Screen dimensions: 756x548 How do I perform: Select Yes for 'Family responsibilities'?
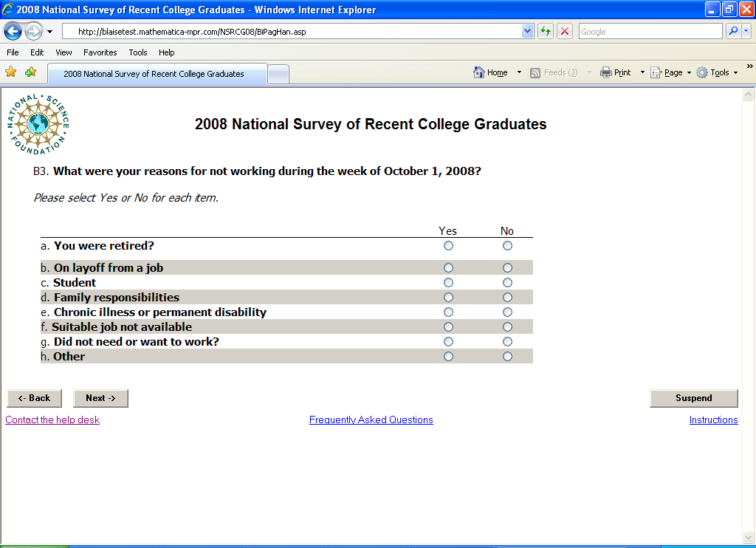pyautogui.click(x=448, y=298)
